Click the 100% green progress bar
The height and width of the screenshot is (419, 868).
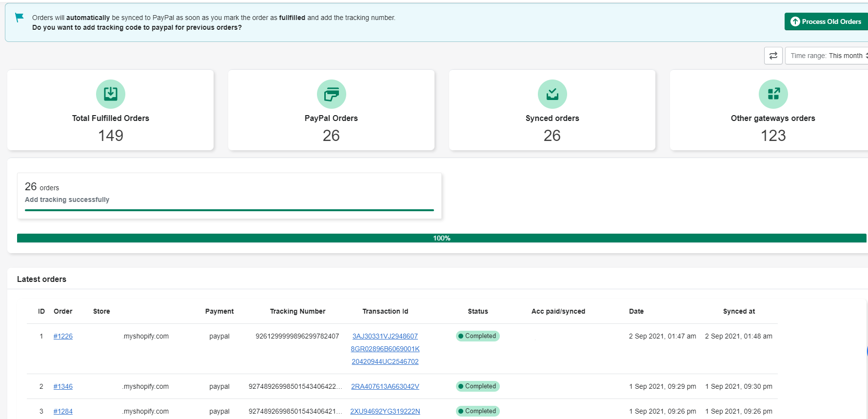click(x=442, y=238)
